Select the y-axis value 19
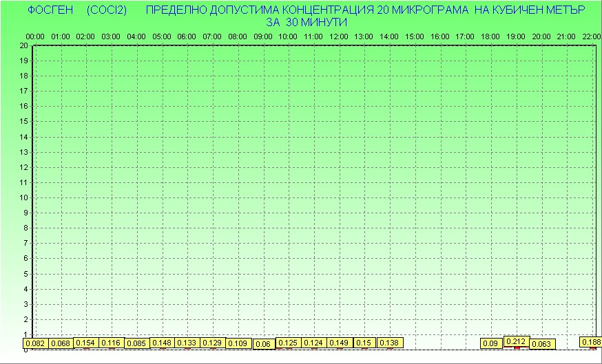The image size is (602, 364). pos(24,61)
